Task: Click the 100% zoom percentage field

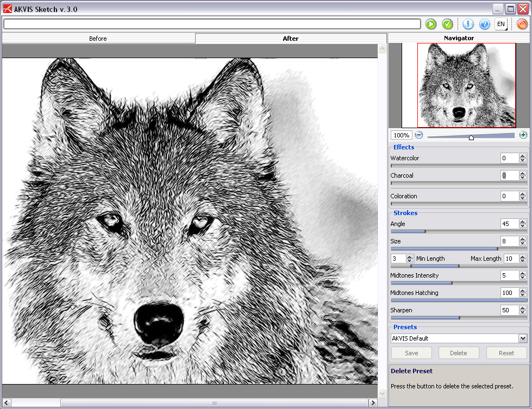Action: (401, 135)
